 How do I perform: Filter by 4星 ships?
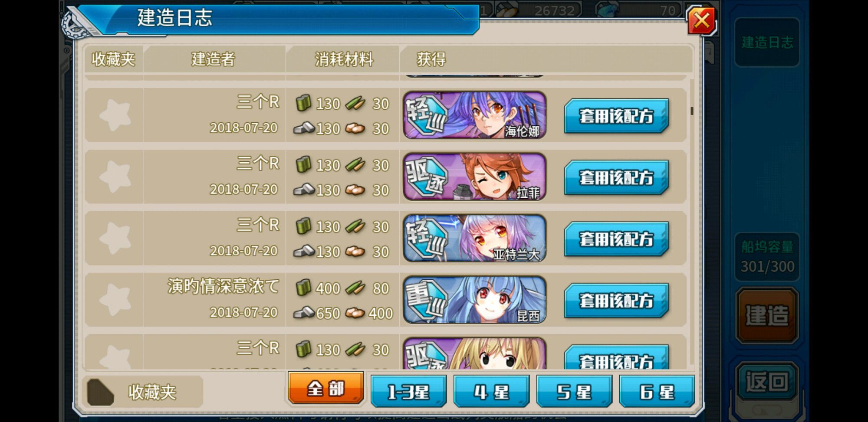(x=491, y=392)
